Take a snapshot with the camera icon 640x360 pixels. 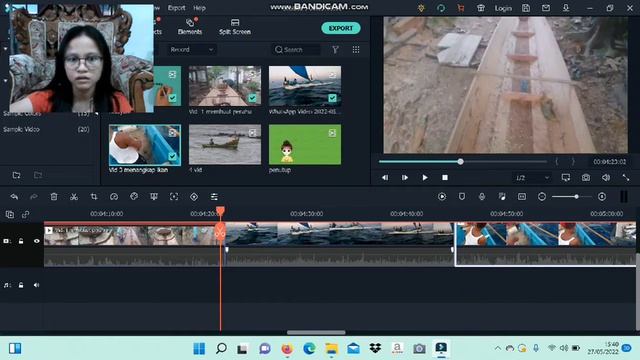(x=586, y=178)
